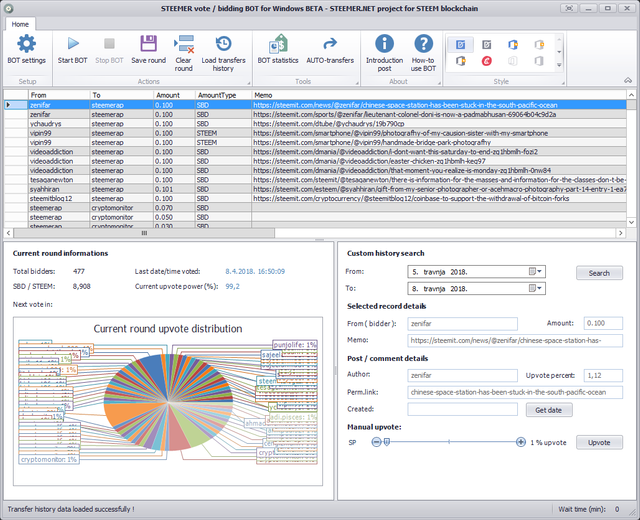Screen dimensions: 640x520
Task: Click the Perm.link text field
Action: 515,392
